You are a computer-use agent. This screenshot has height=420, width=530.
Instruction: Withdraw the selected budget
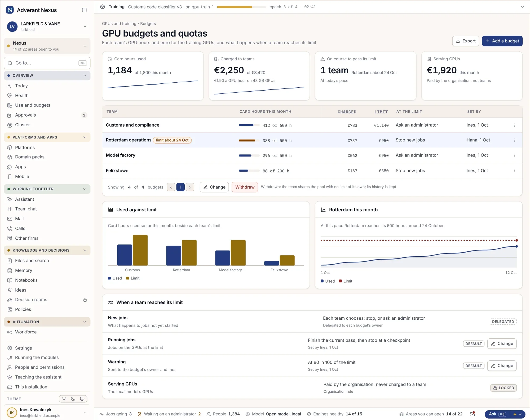point(245,187)
